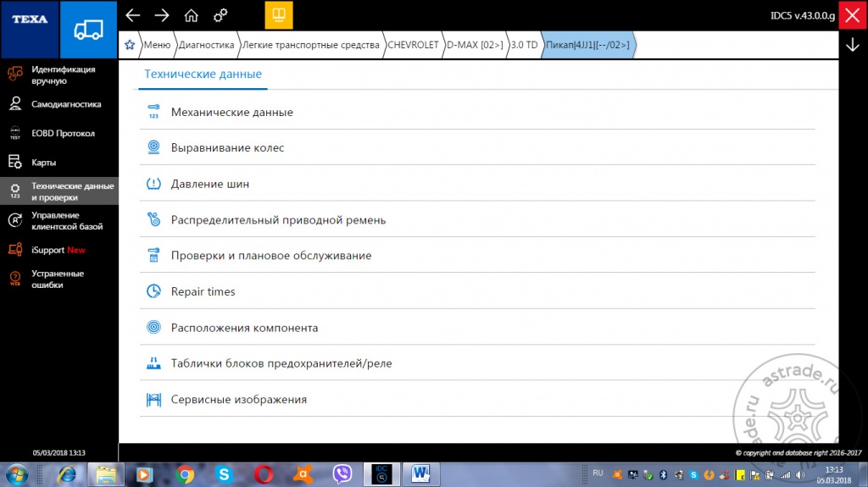
Task: Open Устраненные ошибки in sidebar
Action: pos(59,279)
